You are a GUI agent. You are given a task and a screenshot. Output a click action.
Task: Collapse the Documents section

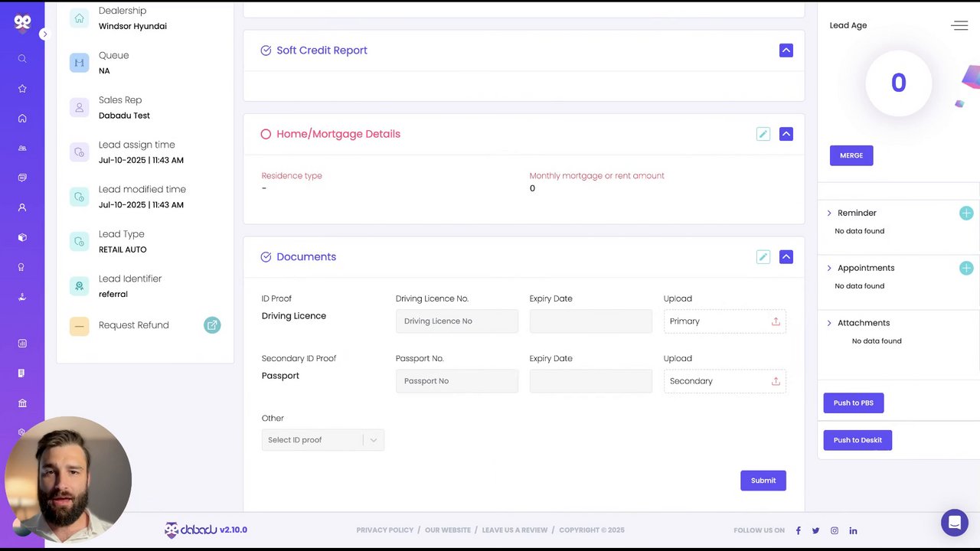[786, 257]
